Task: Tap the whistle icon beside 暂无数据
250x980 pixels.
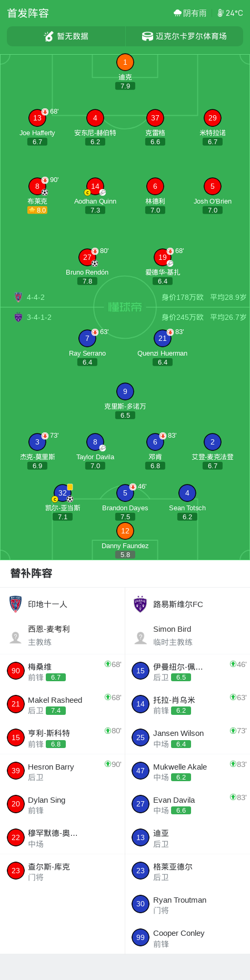Action: (x=49, y=36)
